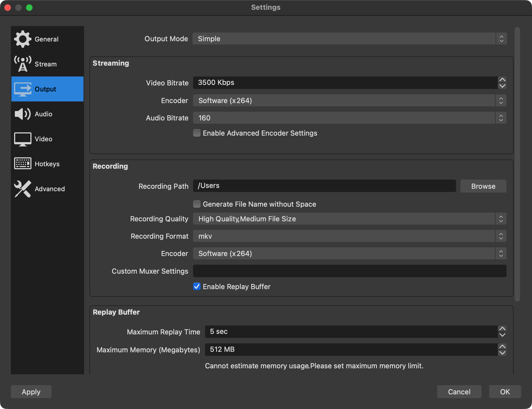The width and height of the screenshot is (532, 409).
Task: Open the Output Mode dropdown
Action: click(x=349, y=39)
